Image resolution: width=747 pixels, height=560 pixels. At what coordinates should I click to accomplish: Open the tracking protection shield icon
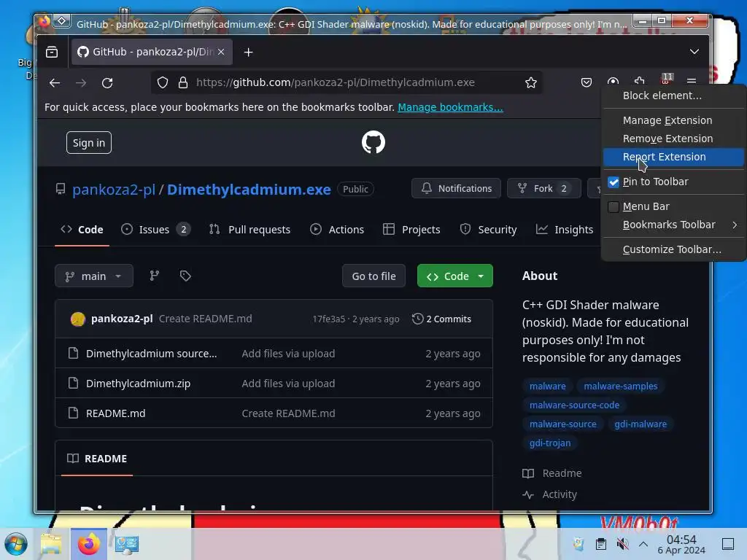tap(163, 83)
